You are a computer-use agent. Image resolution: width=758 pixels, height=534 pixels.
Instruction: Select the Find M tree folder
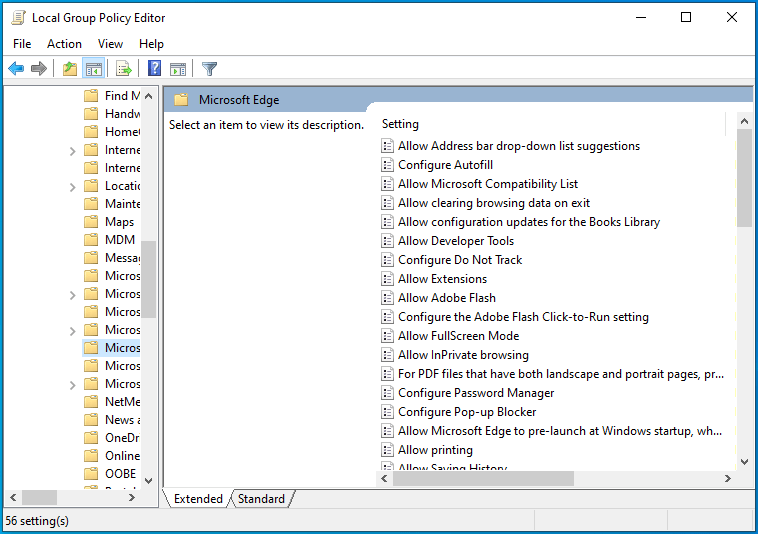click(x=112, y=96)
